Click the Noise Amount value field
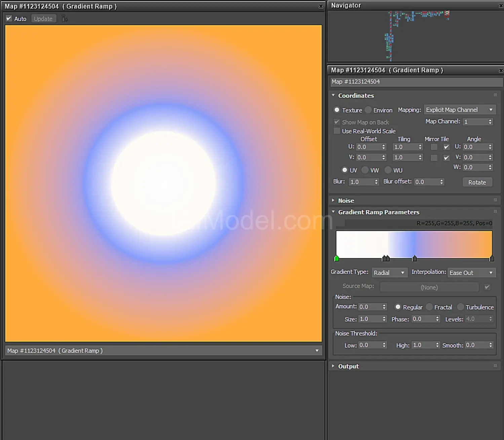The width and height of the screenshot is (504, 440). (x=370, y=307)
